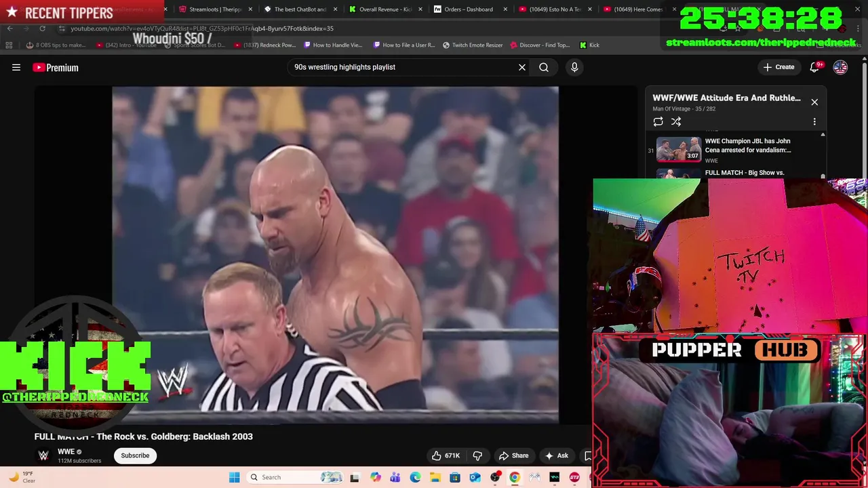This screenshot has height=488, width=868.
Task: Close The best ChatBot tab
Action: (x=335, y=9)
